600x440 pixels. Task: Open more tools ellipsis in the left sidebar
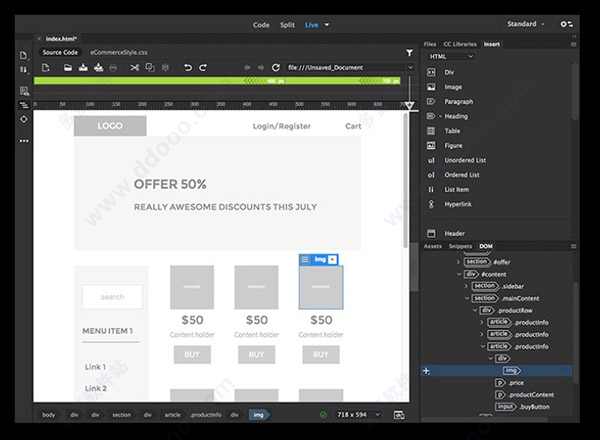pos(24,141)
